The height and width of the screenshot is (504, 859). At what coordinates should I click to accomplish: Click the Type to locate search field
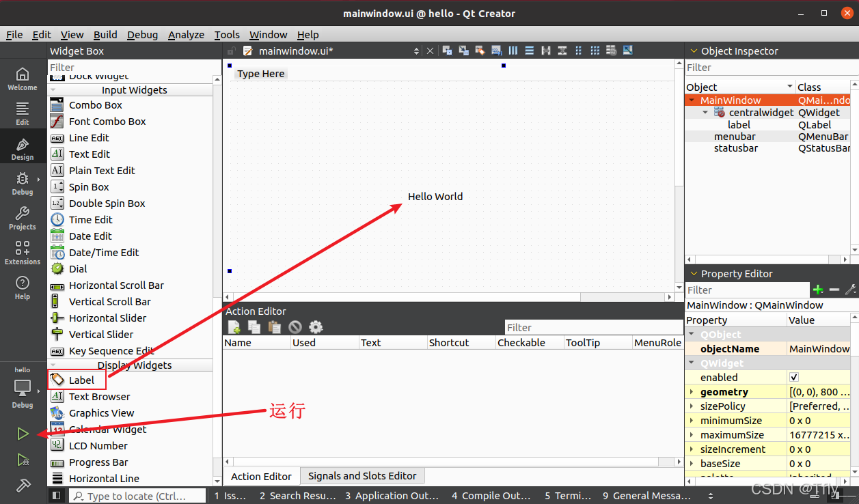coord(137,496)
